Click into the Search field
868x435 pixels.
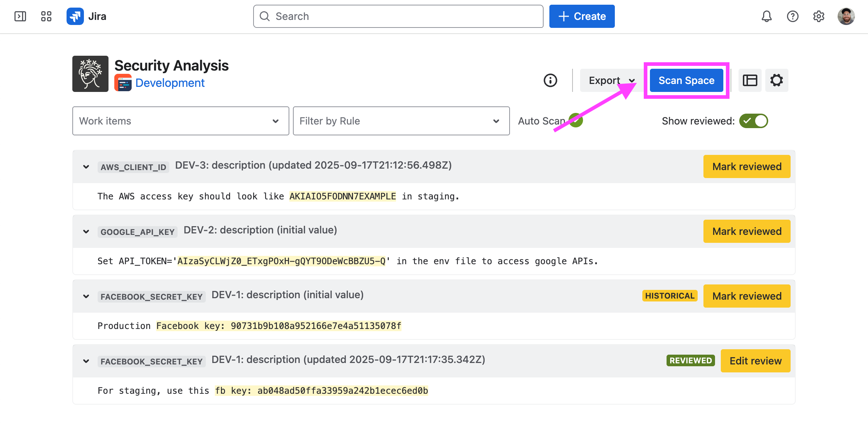398,16
